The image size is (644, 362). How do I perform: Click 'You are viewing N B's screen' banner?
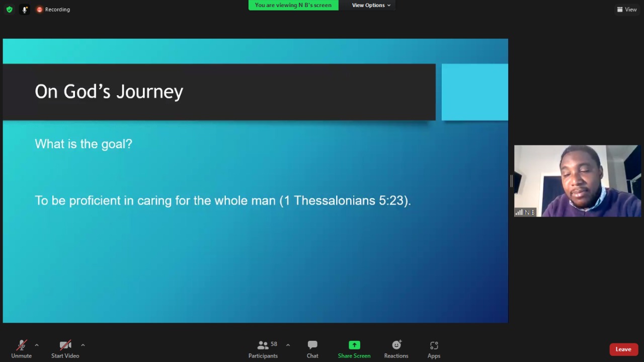point(293,5)
